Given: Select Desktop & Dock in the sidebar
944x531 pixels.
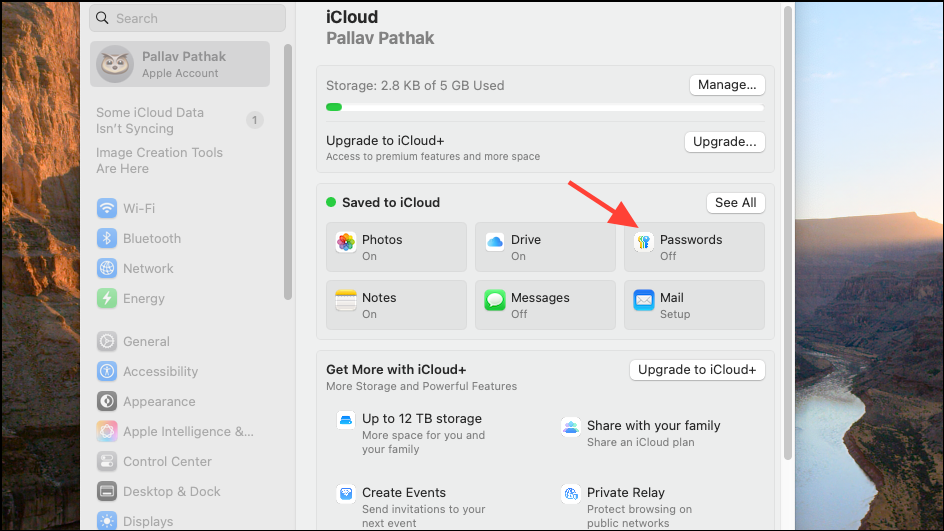Looking at the screenshot, I should tap(172, 492).
